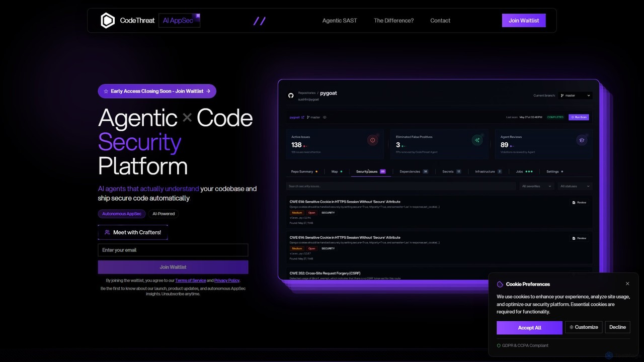
Task: Switch to the Map tab
Action: pos(337,171)
